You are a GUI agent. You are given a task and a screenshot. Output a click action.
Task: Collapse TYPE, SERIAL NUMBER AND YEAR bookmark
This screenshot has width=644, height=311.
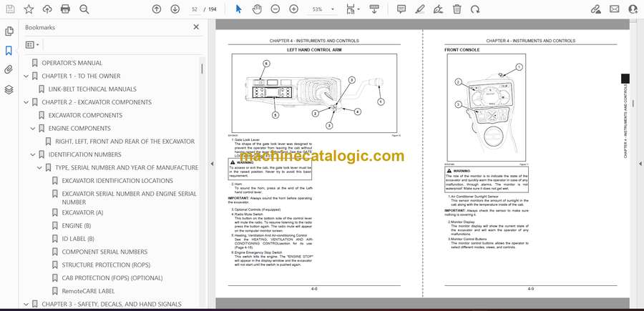[39, 168]
